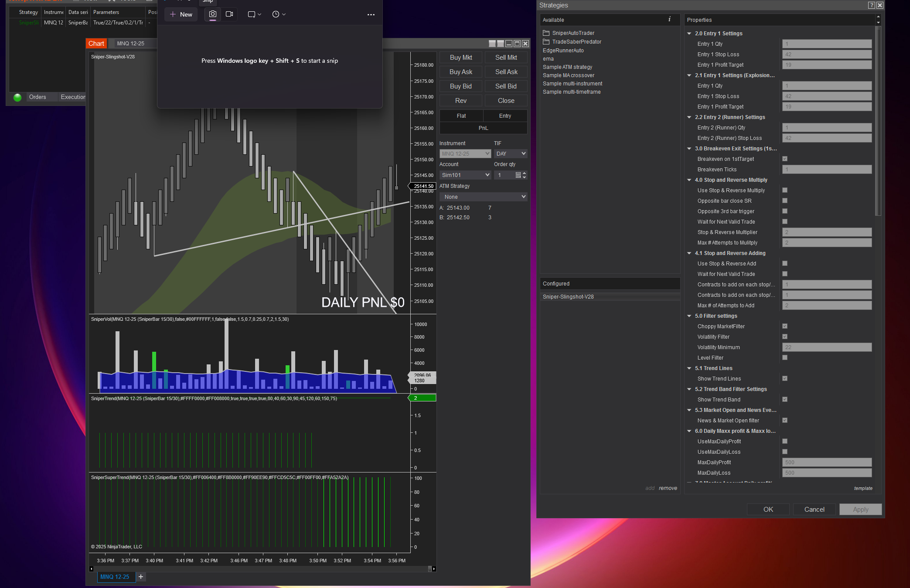
Task: Open the TIF DAY dropdown
Action: [511, 154]
